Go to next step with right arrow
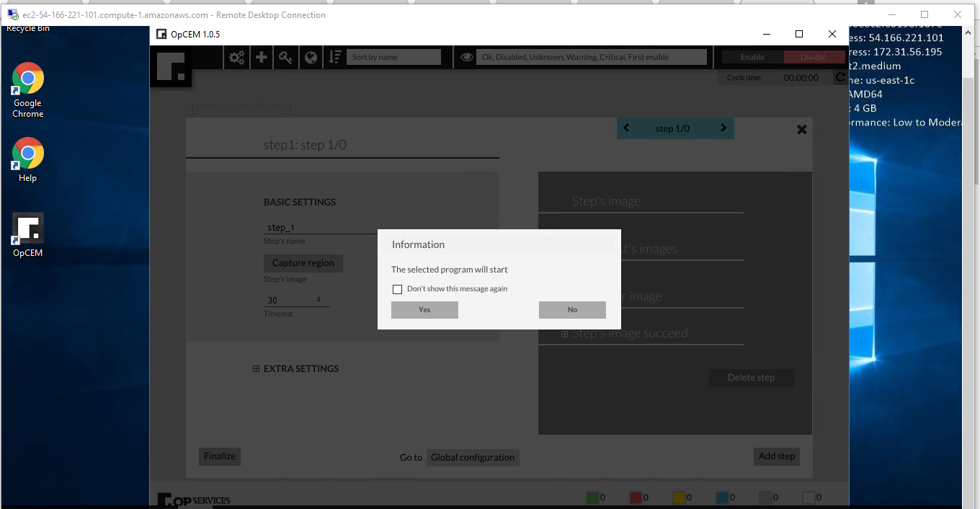This screenshot has width=980, height=509. click(x=723, y=128)
